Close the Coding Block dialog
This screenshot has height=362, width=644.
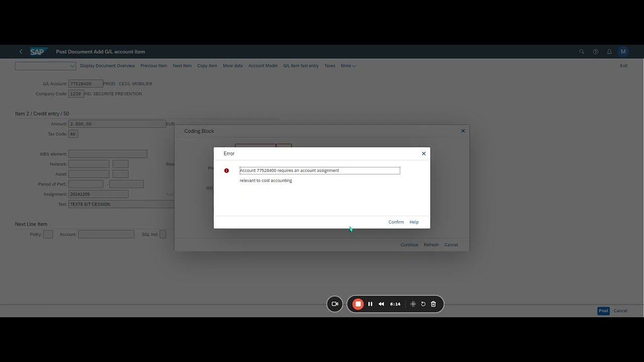[463, 131]
